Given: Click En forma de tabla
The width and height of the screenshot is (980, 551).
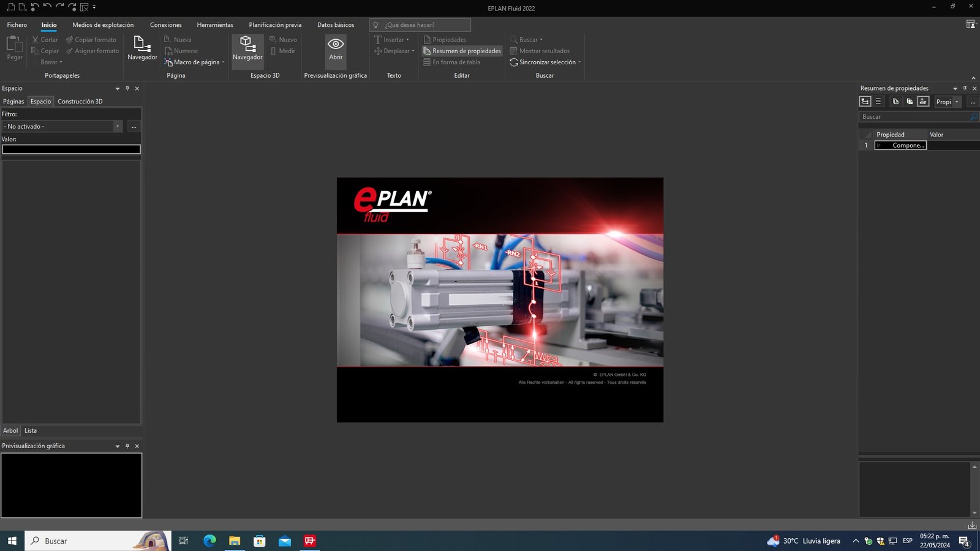Looking at the screenshot, I should 452,62.
